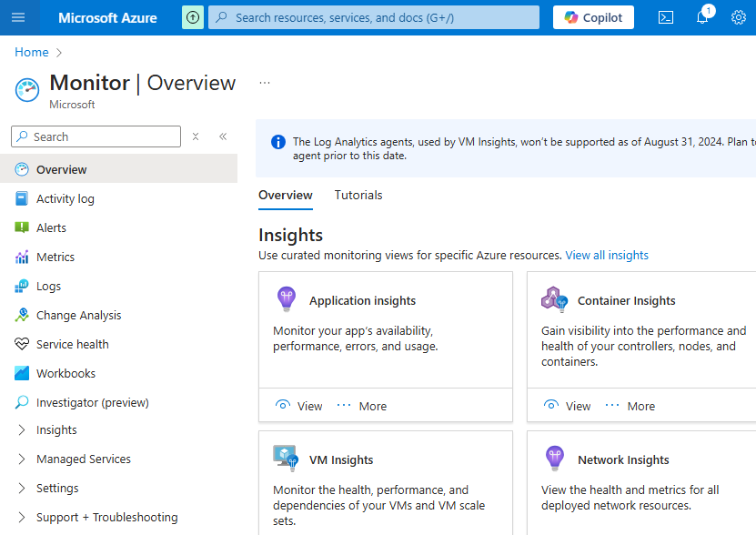The width and height of the screenshot is (756, 535).
Task: Select the Overview tab in content area
Action: coord(286,195)
